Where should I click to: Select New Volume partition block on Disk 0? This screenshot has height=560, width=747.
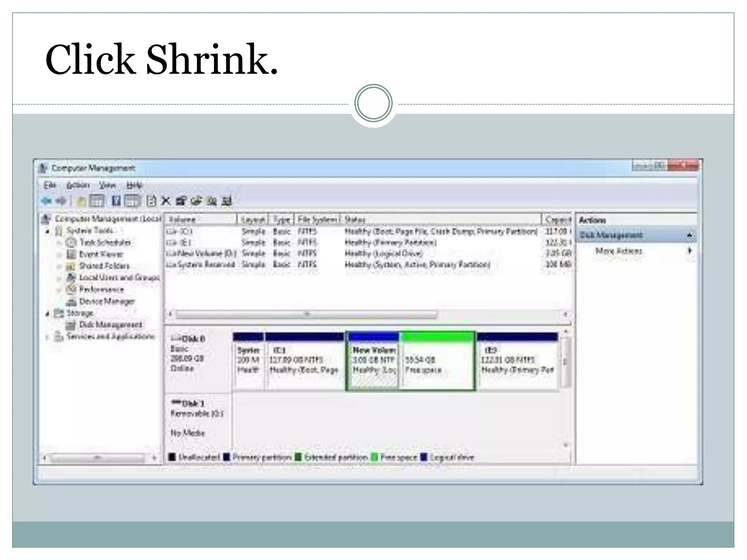click(373, 361)
